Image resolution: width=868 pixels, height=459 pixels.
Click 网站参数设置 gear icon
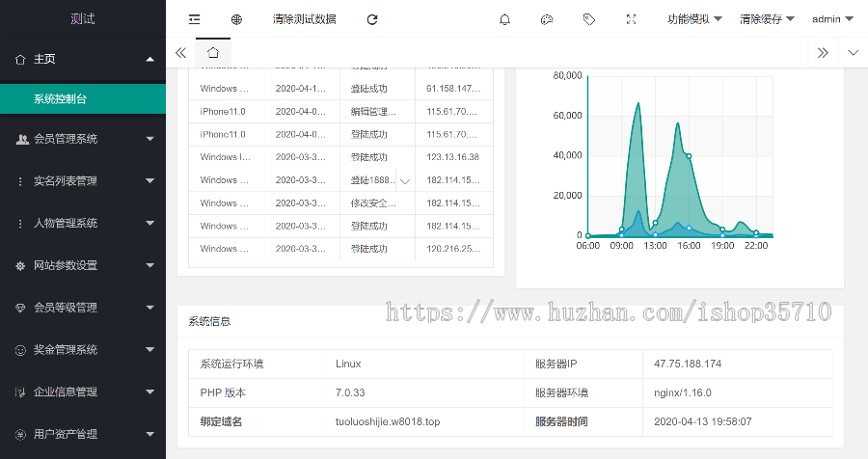[x=20, y=266]
